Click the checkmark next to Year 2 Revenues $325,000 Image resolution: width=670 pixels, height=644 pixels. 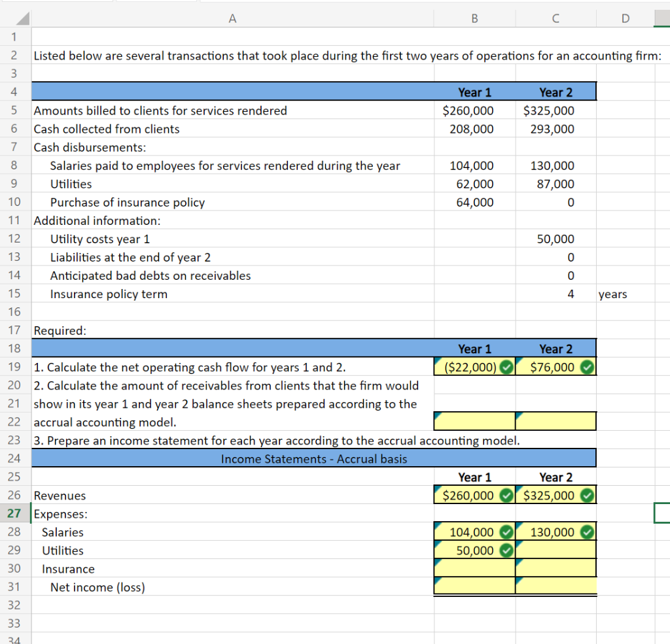pos(588,496)
